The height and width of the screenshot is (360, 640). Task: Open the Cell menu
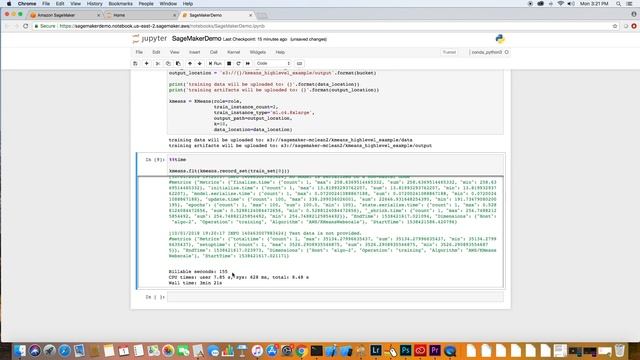pos(213,52)
